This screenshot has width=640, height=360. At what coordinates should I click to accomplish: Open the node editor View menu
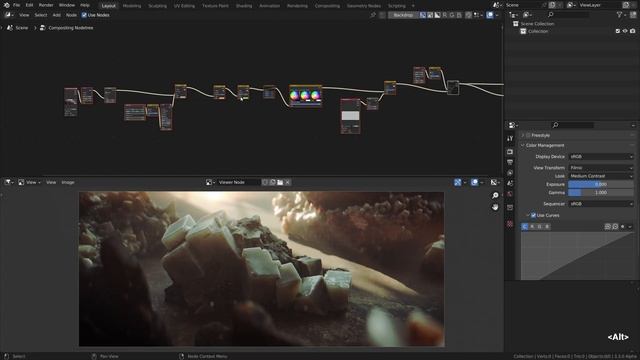coord(24,15)
